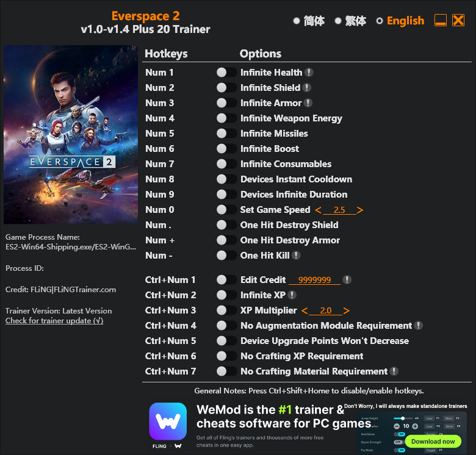Click the warning icon beside Infinite Shield
Screen dimensions: 476x455
(306, 88)
